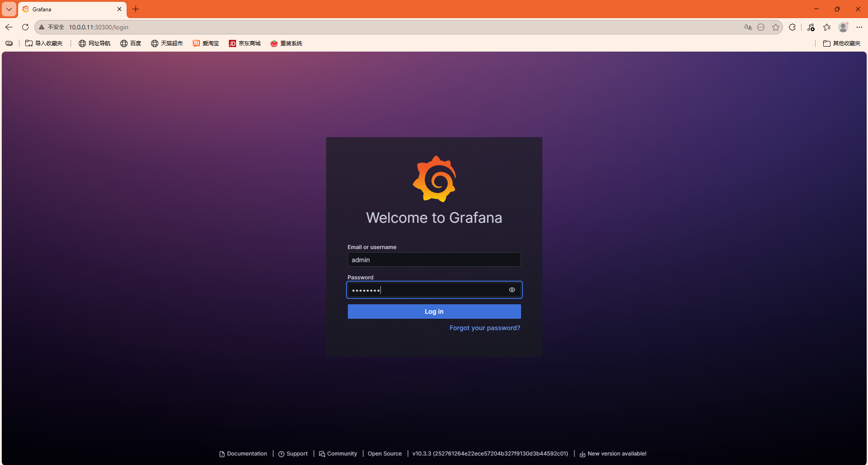Open the 网址导航 bookmark
Image resolution: width=868 pixels, height=465 pixels.
95,43
